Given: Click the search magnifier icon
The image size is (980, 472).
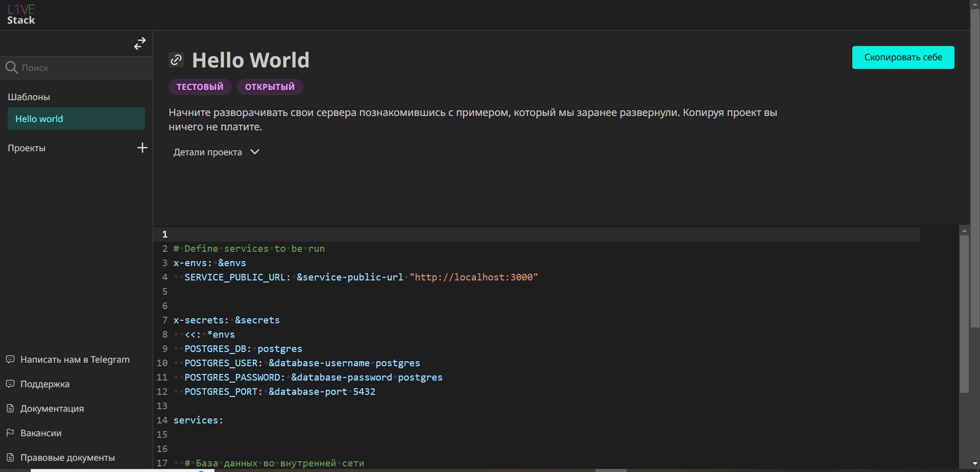Looking at the screenshot, I should click(11, 67).
